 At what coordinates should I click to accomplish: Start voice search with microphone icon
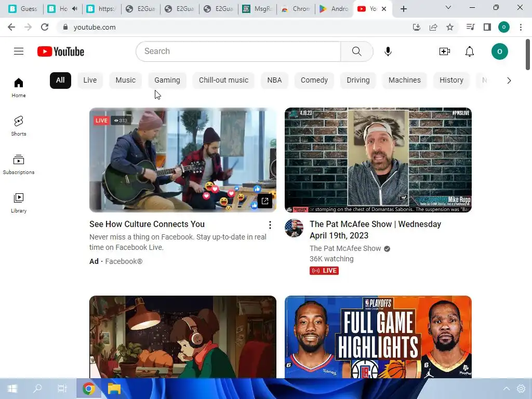click(x=388, y=51)
